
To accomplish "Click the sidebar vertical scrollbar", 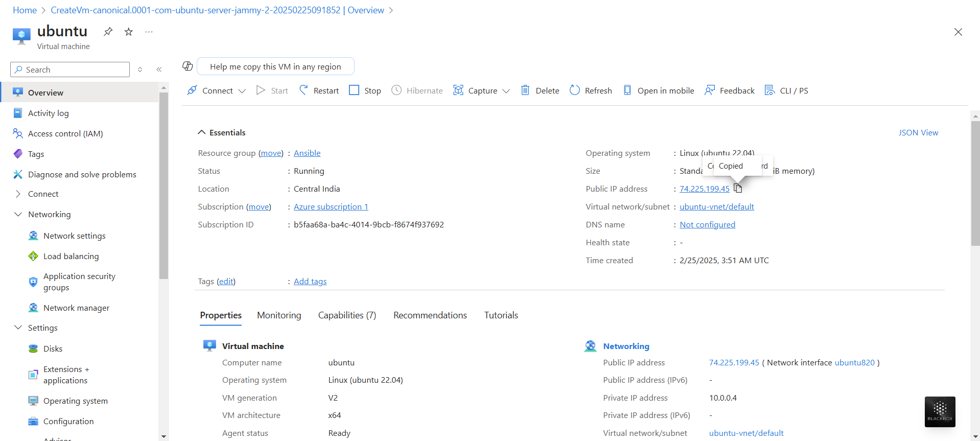I will point(164,185).
